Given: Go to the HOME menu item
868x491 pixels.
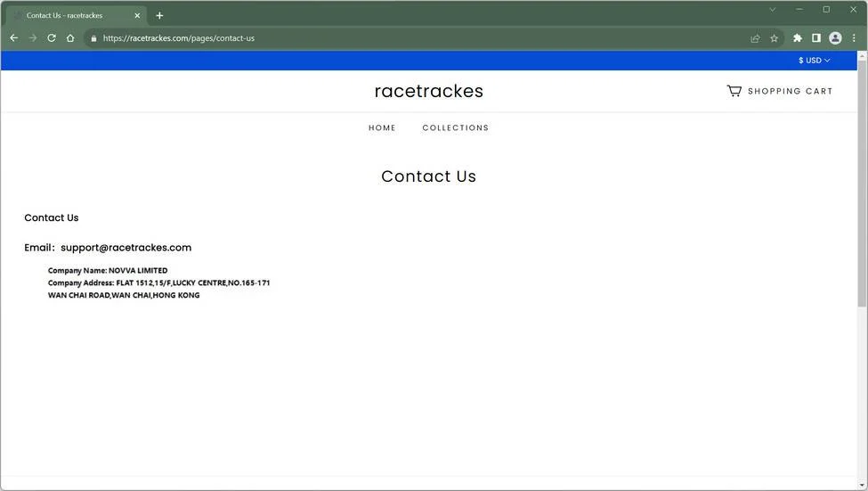Looking at the screenshot, I should point(382,128).
